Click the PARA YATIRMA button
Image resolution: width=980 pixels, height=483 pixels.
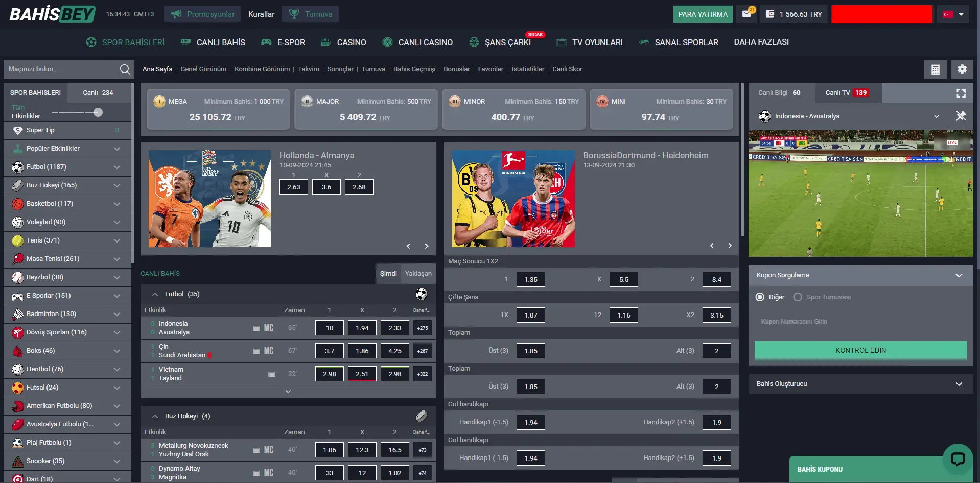703,14
